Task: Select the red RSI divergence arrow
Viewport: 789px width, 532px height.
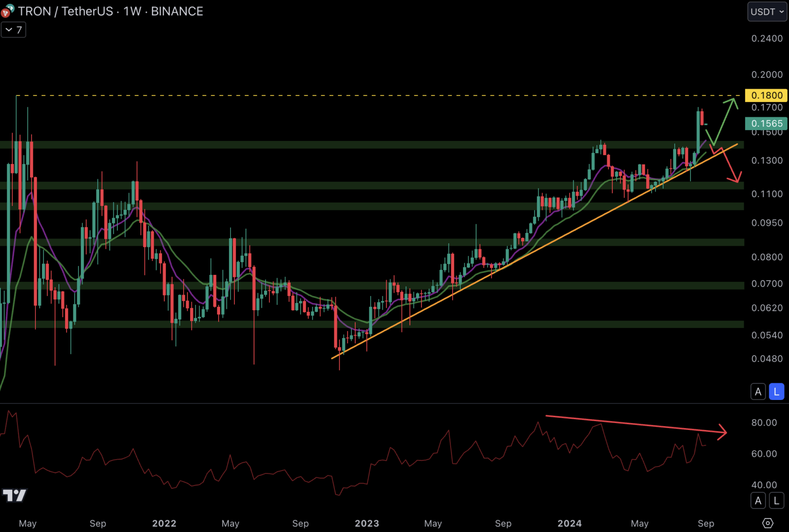Action: pyautogui.click(x=635, y=424)
